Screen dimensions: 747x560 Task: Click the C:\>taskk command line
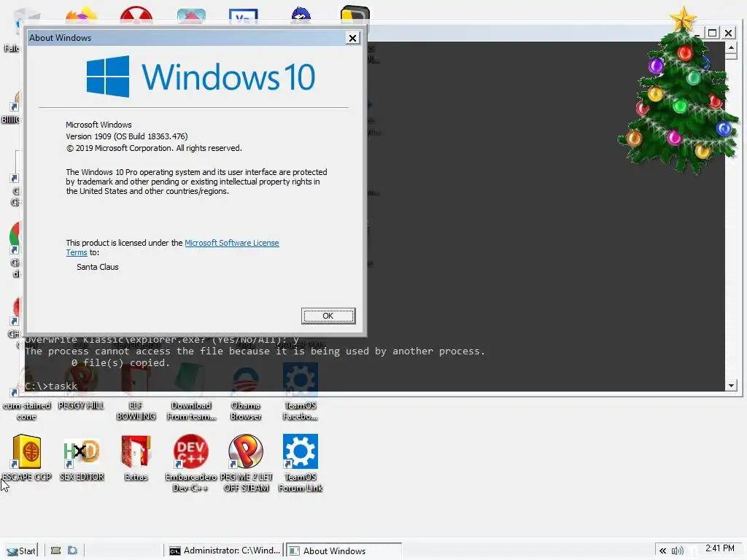tap(51, 386)
